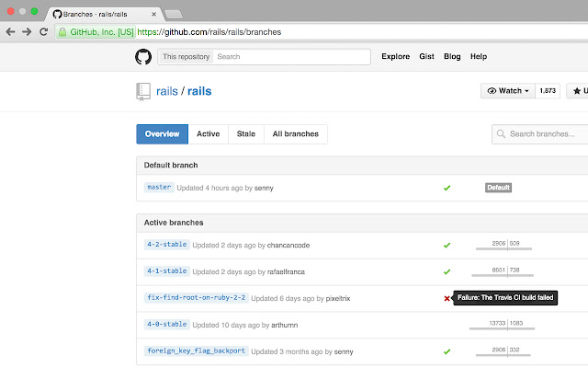Viewport: 588px width, 368px height.
Task: Click the arthurnn author link
Action: [x=284, y=325]
